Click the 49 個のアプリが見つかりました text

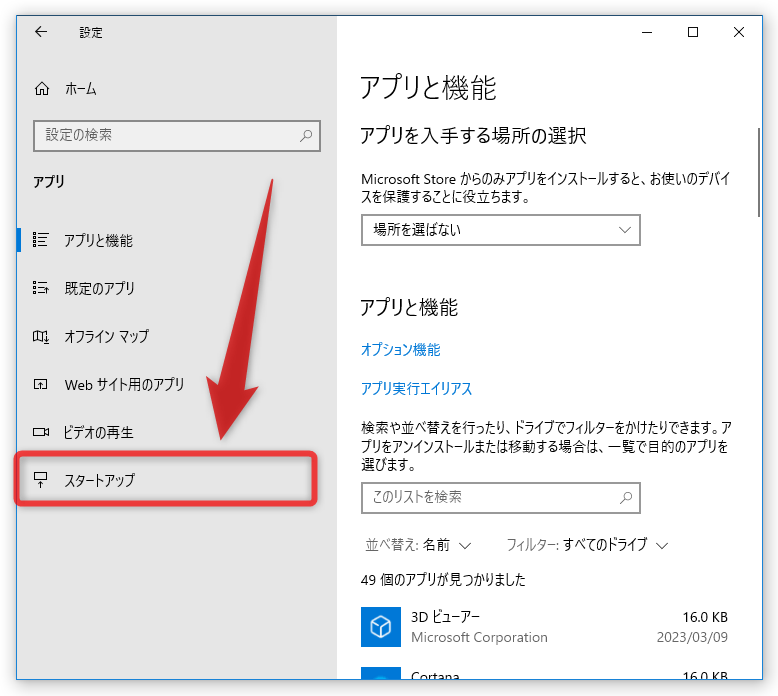click(x=443, y=579)
